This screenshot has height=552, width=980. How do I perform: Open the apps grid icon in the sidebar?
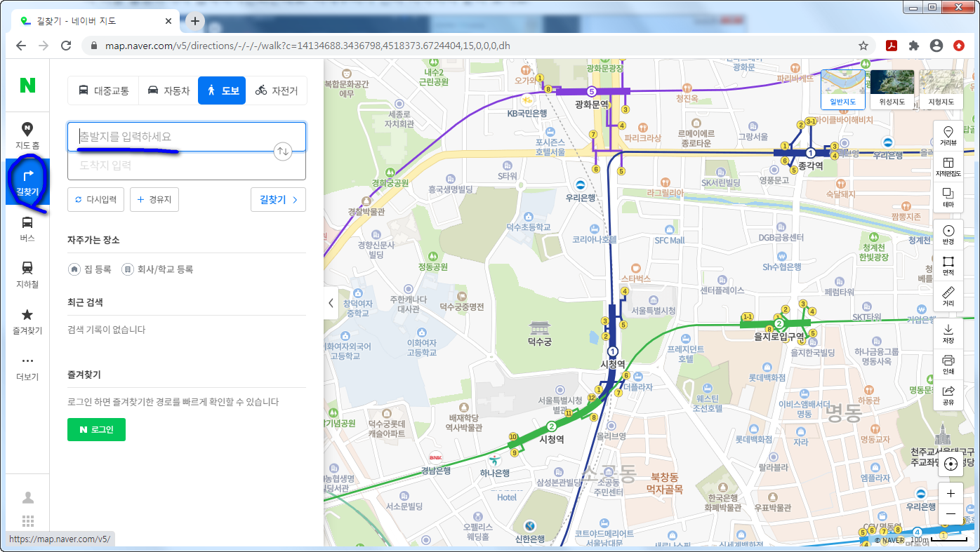(28, 521)
